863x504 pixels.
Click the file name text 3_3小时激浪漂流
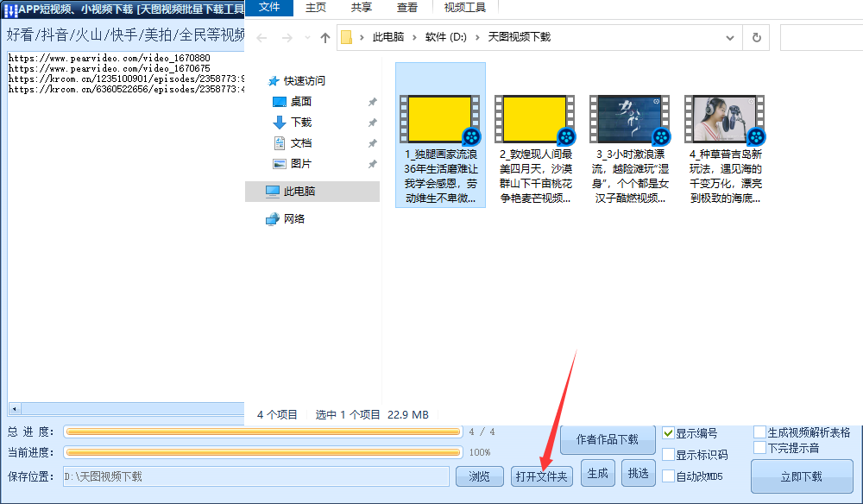630,176
